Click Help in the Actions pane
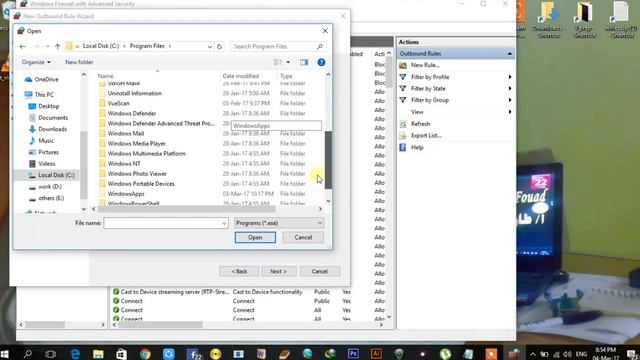 coord(417,147)
